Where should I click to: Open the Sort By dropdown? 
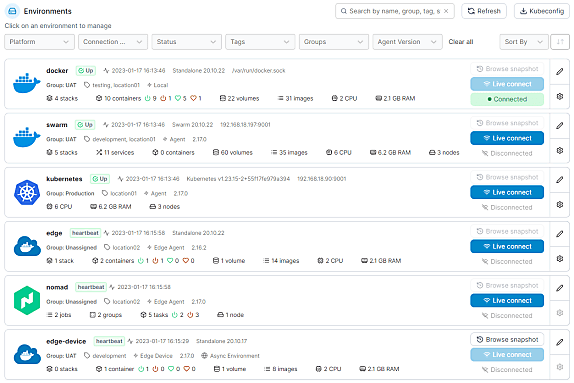tap(524, 42)
